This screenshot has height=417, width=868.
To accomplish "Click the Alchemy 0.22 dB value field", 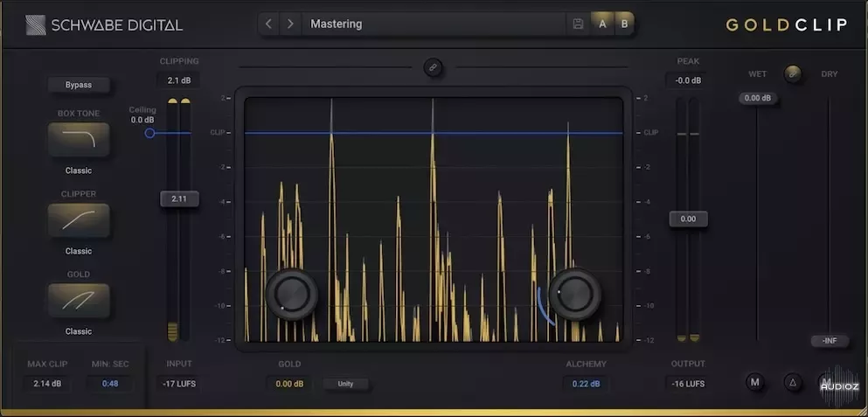I will tap(587, 383).
